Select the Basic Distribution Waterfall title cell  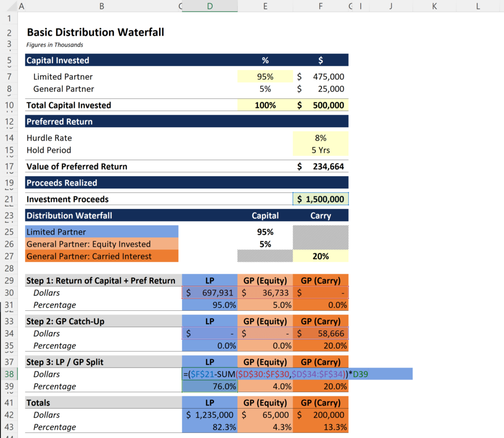click(x=96, y=32)
